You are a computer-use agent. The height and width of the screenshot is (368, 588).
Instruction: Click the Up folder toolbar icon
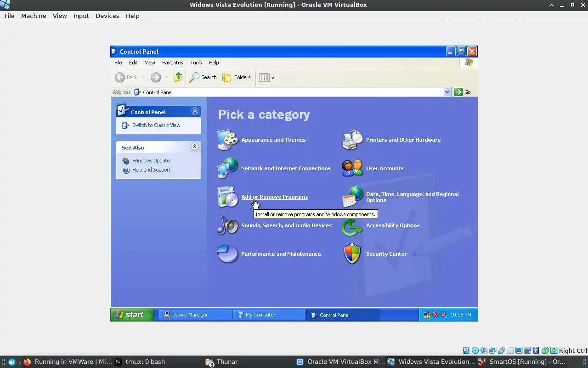click(178, 77)
